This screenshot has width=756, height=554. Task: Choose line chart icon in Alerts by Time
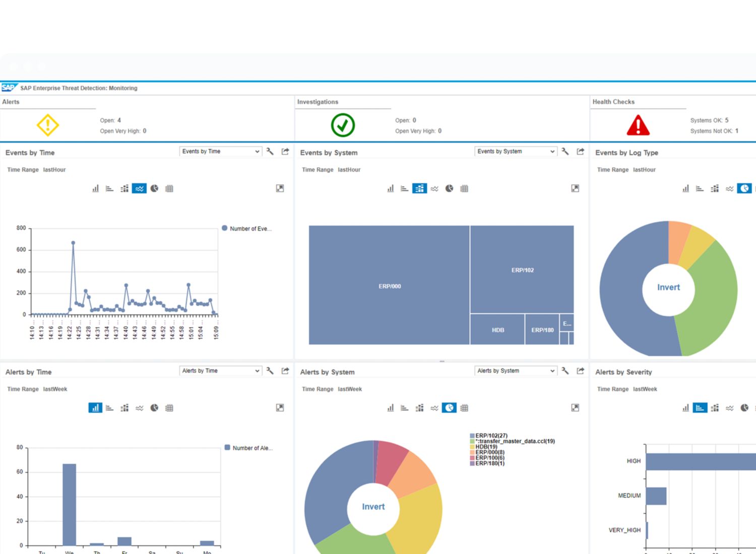click(140, 408)
